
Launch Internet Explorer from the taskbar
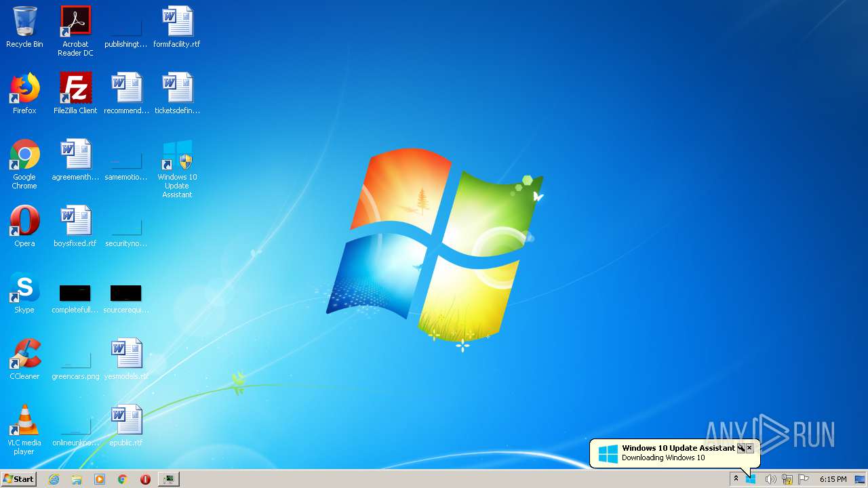click(x=54, y=479)
